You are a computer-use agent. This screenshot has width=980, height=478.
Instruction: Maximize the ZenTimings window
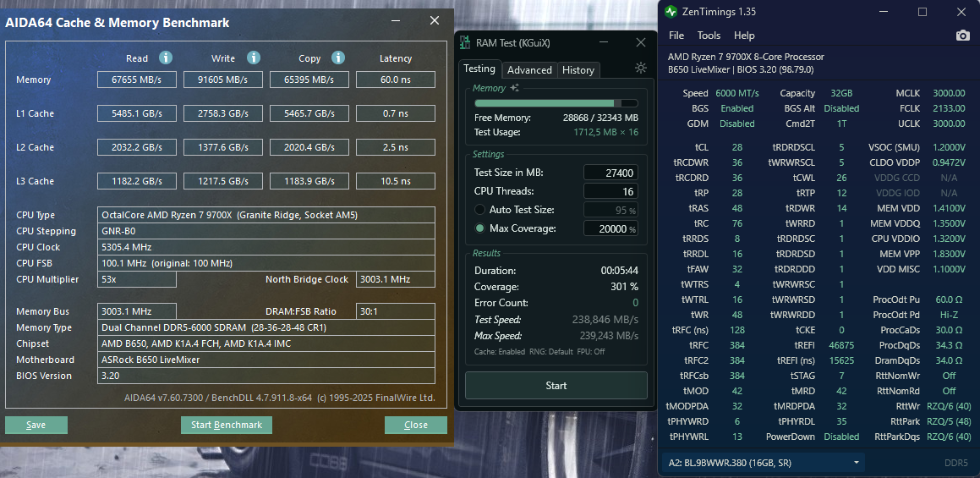[923, 11]
